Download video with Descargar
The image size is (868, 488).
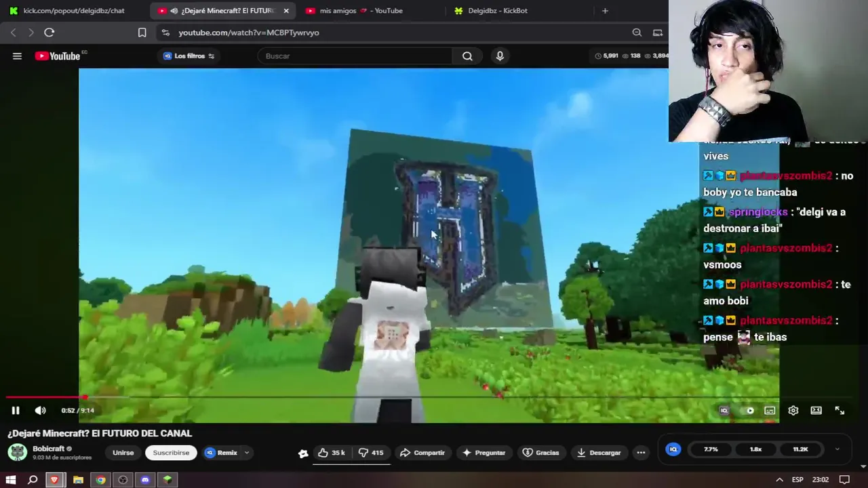(599, 453)
